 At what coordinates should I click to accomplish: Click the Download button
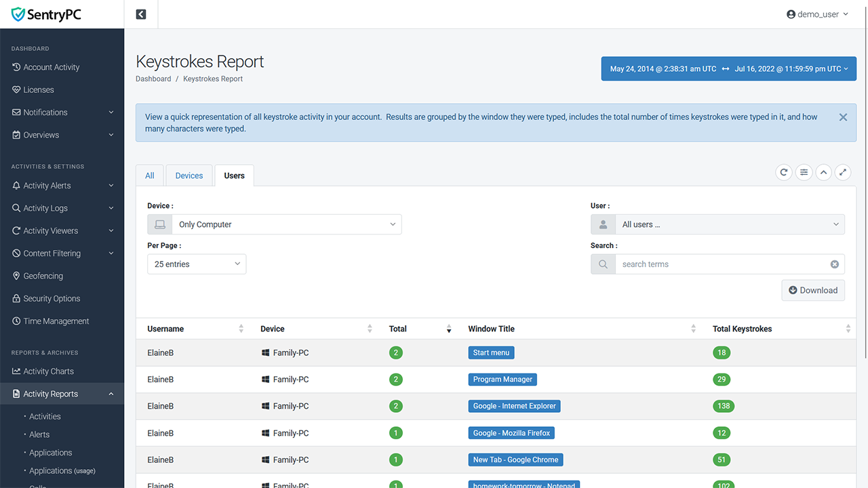(x=813, y=290)
